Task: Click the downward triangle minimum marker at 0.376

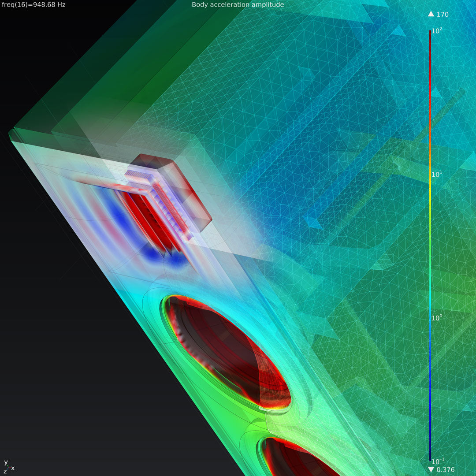Action: (x=431, y=469)
